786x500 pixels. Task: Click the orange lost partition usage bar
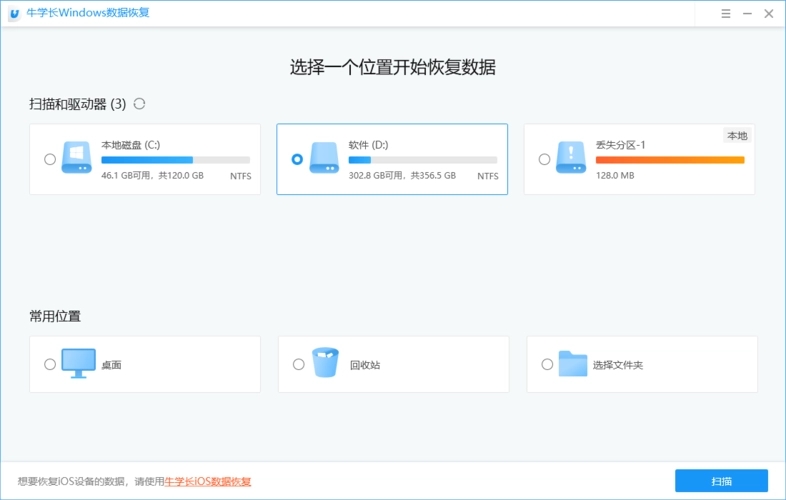tap(670, 159)
